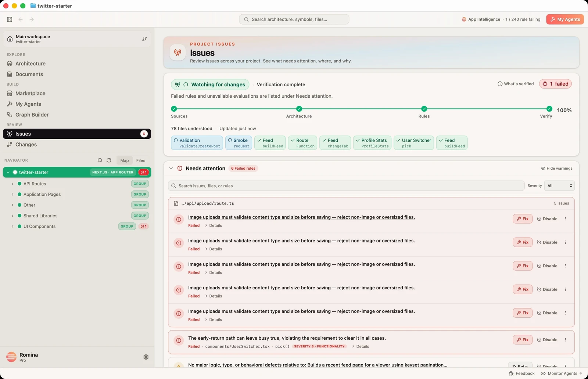Disable the first image uploads rule
Screen dimensions: 588x379
547,219
